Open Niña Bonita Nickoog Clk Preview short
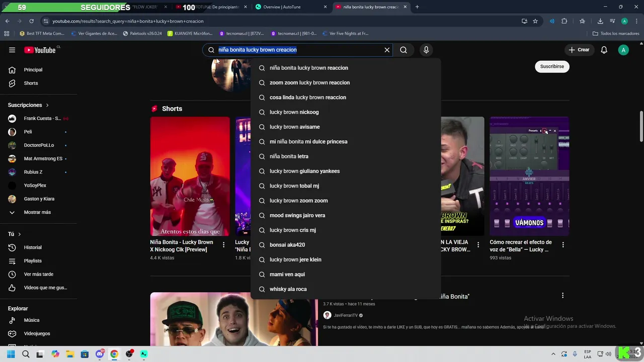644x362 pixels. [x=190, y=176]
